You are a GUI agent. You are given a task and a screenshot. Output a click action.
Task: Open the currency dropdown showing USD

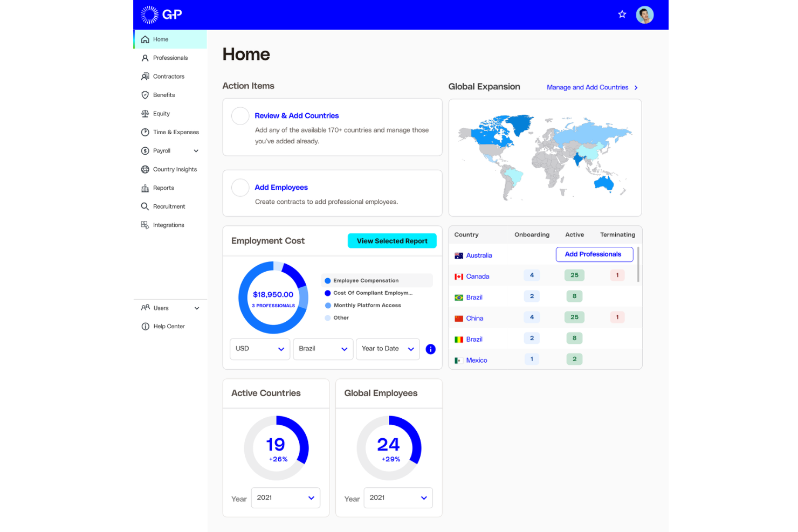260,349
